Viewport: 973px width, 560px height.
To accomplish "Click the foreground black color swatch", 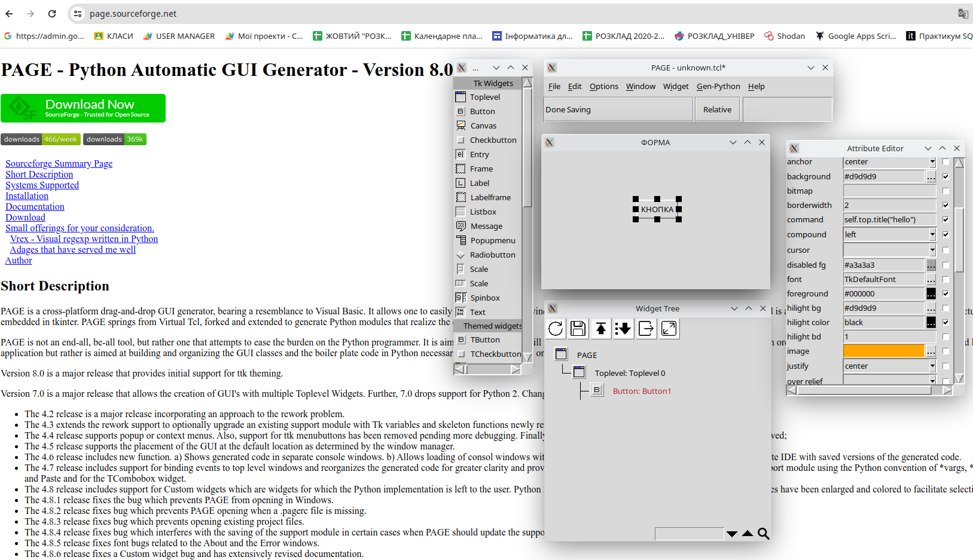I will point(931,293).
